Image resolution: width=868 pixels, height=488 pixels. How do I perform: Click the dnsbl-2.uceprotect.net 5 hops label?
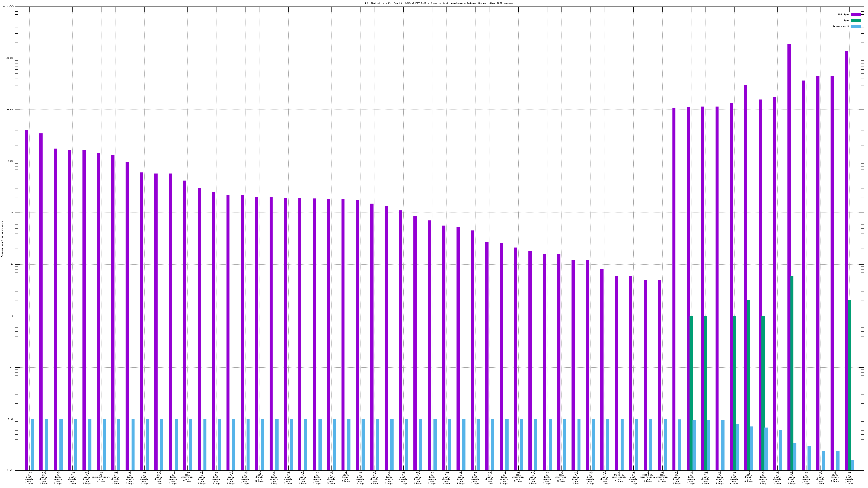[619, 477]
